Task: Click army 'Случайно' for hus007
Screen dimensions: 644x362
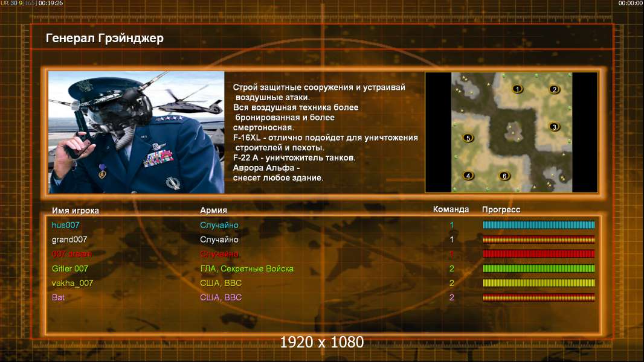Action: click(219, 225)
